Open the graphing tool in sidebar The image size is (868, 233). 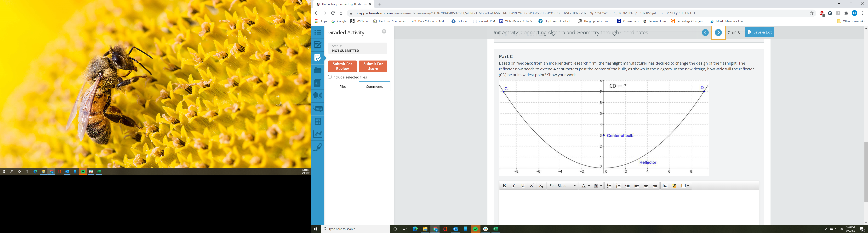coord(317,134)
